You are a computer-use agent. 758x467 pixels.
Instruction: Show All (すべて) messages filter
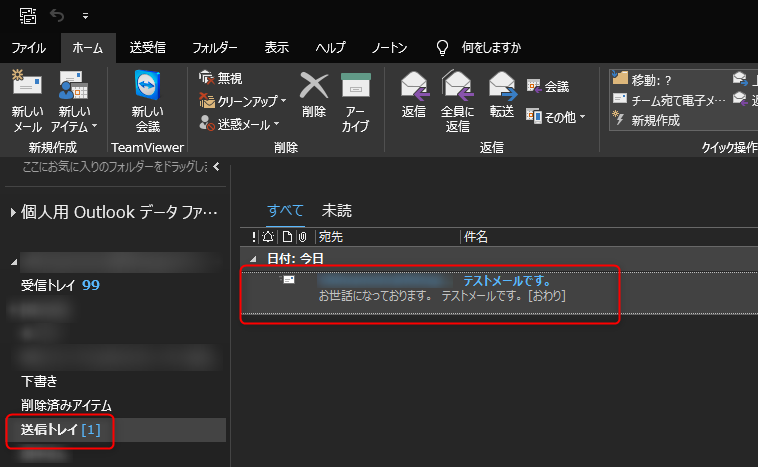[x=285, y=210]
